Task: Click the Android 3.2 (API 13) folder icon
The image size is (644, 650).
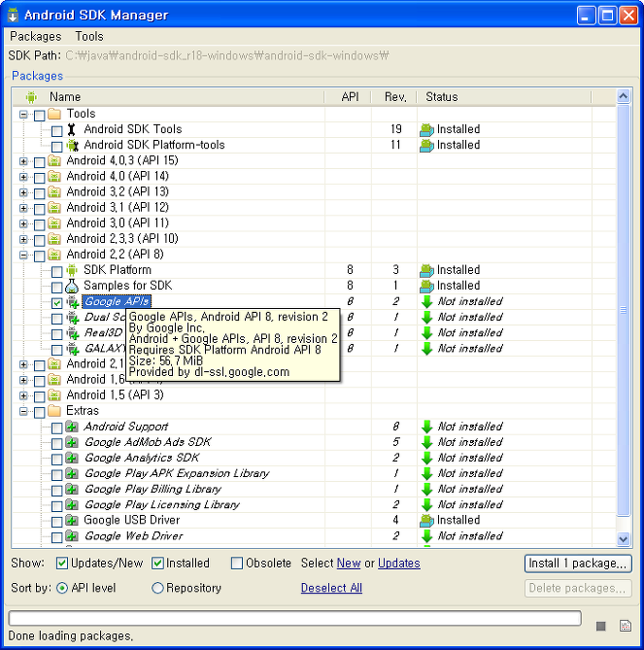Action: coord(54,192)
